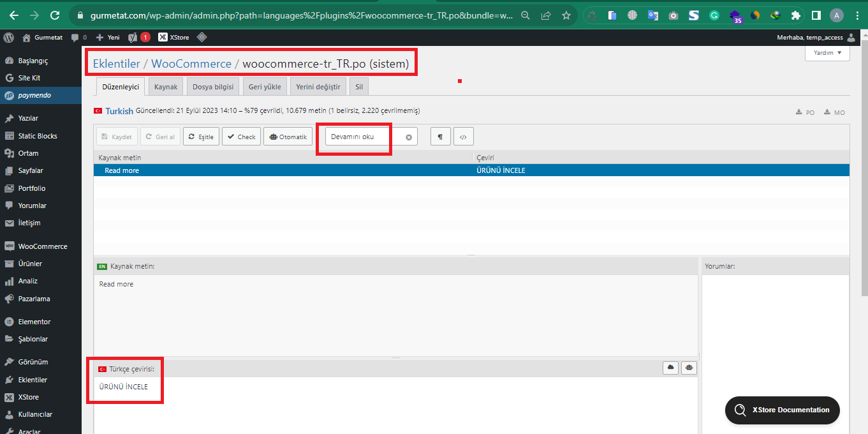Click the cloud suggest icon in translation pane
The width and height of the screenshot is (868, 434).
tap(670, 368)
